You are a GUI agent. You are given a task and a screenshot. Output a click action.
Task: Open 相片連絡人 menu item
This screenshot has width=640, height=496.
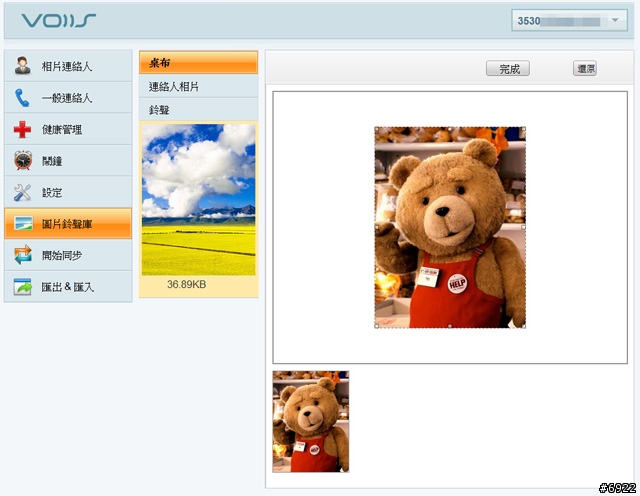coord(68,66)
